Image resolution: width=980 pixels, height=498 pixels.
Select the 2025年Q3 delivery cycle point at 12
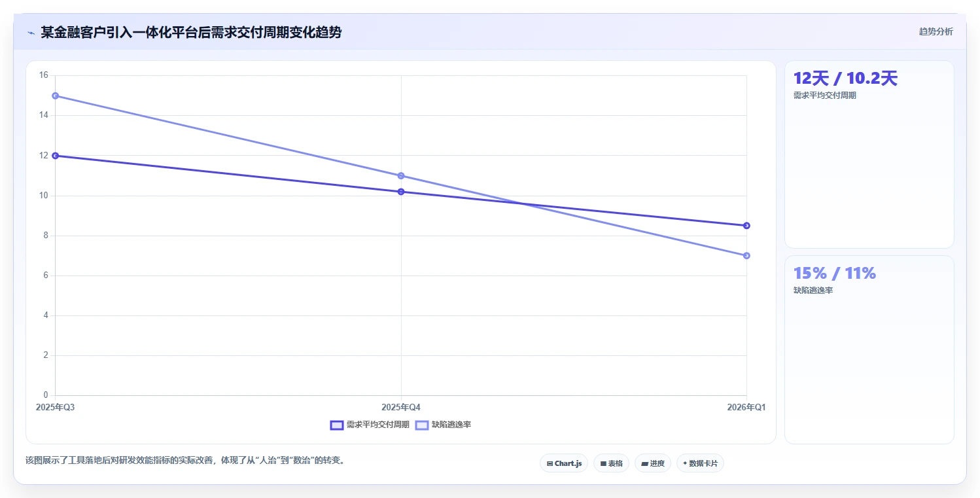tap(56, 156)
